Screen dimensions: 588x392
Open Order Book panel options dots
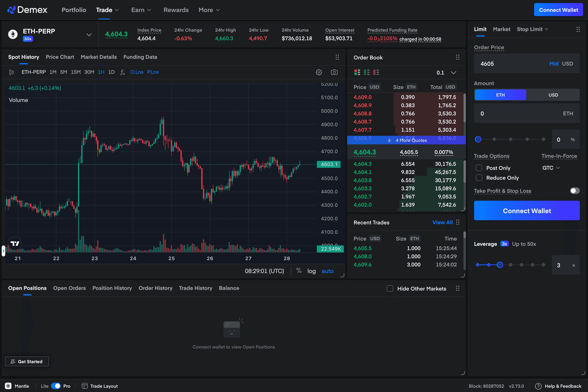click(x=458, y=57)
